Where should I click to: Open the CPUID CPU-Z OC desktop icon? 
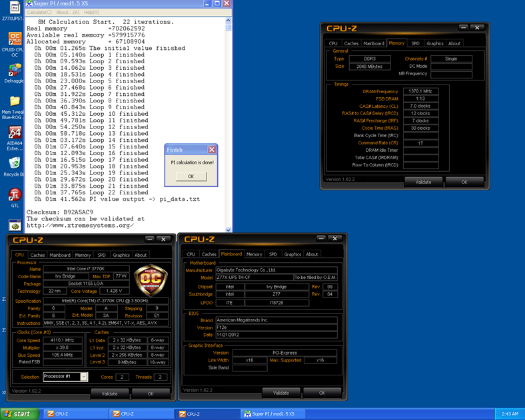[x=14, y=40]
